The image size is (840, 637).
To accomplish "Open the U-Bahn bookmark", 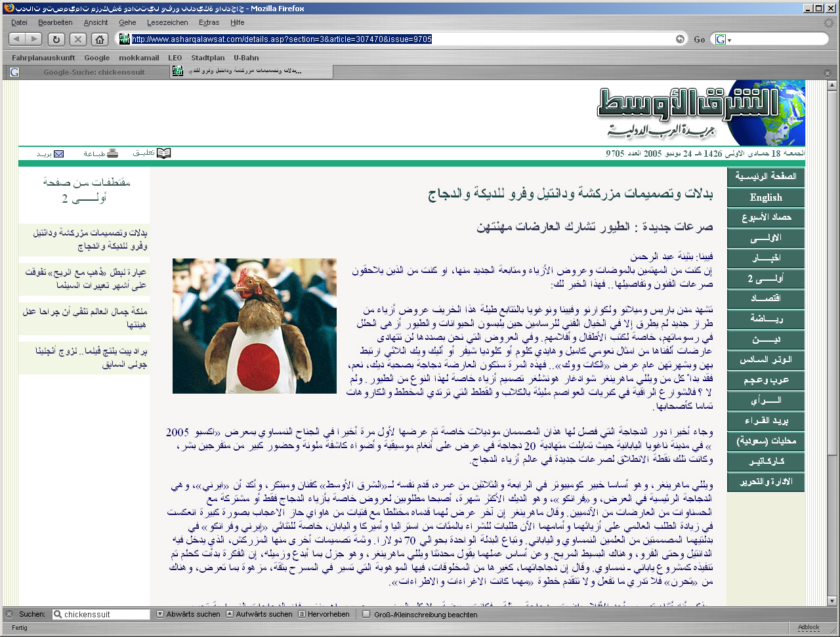I will point(246,58).
